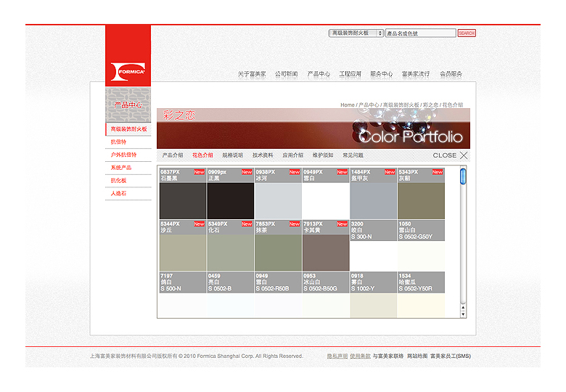
Task: Switch to the 规格说明 tab
Action: (x=232, y=155)
